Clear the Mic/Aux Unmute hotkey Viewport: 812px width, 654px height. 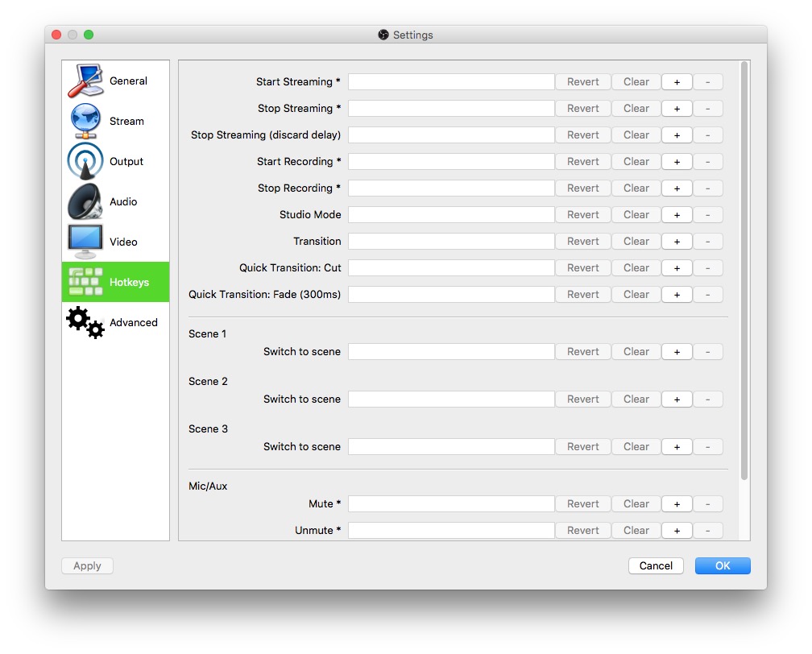(636, 530)
